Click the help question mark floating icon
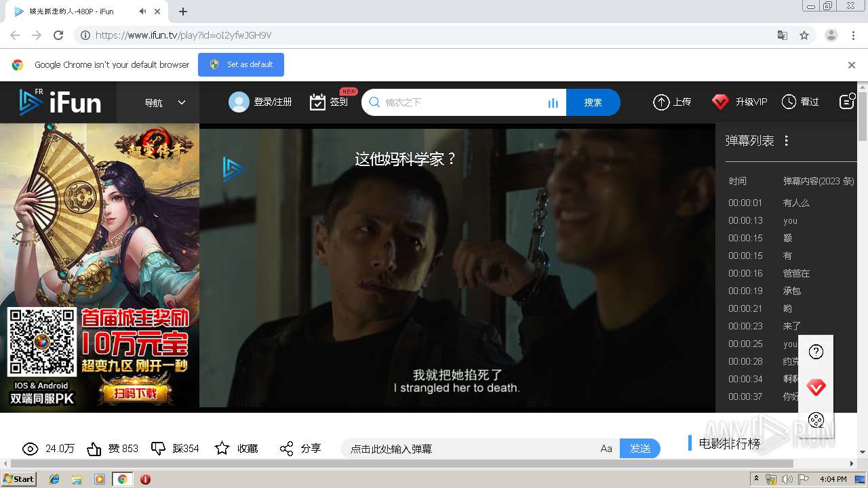The height and width of the screenshot is (488, 868). coord(816,352)
